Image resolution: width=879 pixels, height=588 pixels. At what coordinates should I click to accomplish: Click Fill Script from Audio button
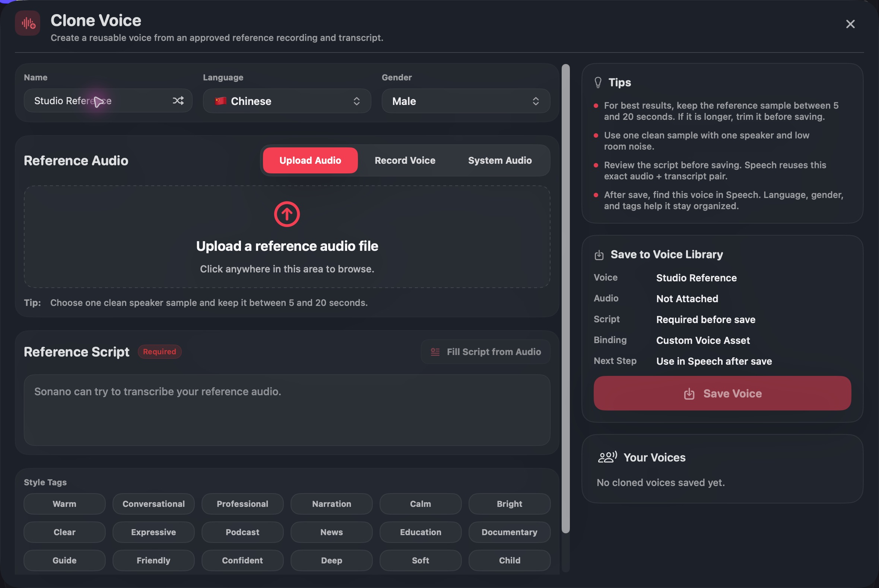tap(485, 352)
